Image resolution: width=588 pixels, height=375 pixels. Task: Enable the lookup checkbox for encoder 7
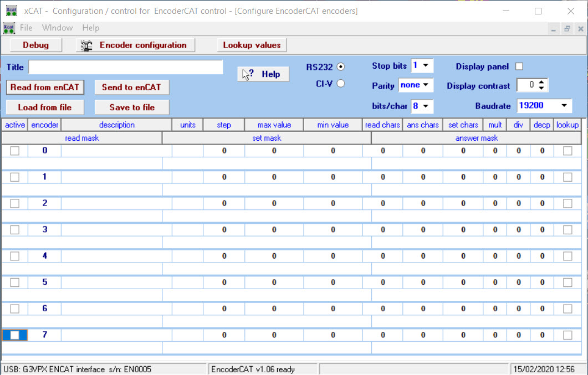[567, 335]
